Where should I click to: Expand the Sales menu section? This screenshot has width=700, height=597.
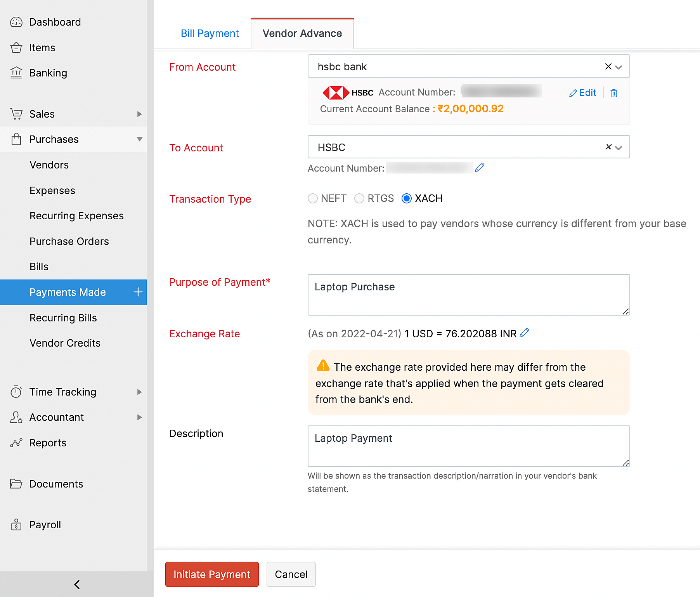point(139,114)
